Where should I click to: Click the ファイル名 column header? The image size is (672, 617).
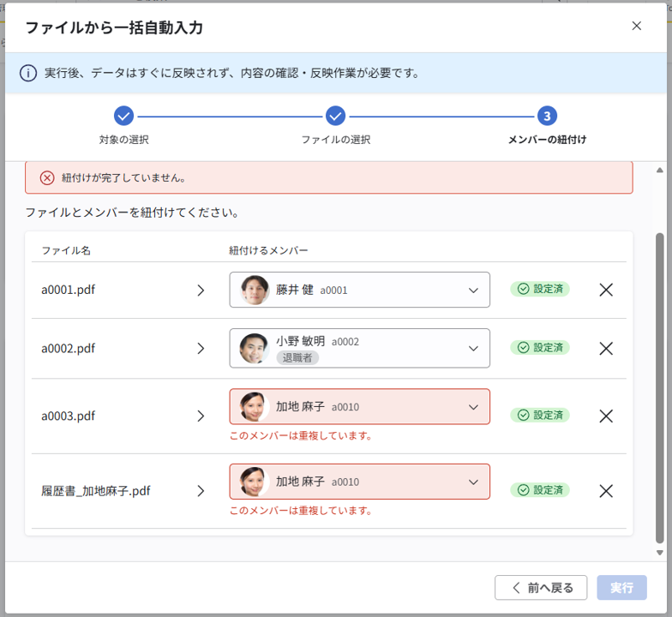point(66,250)
